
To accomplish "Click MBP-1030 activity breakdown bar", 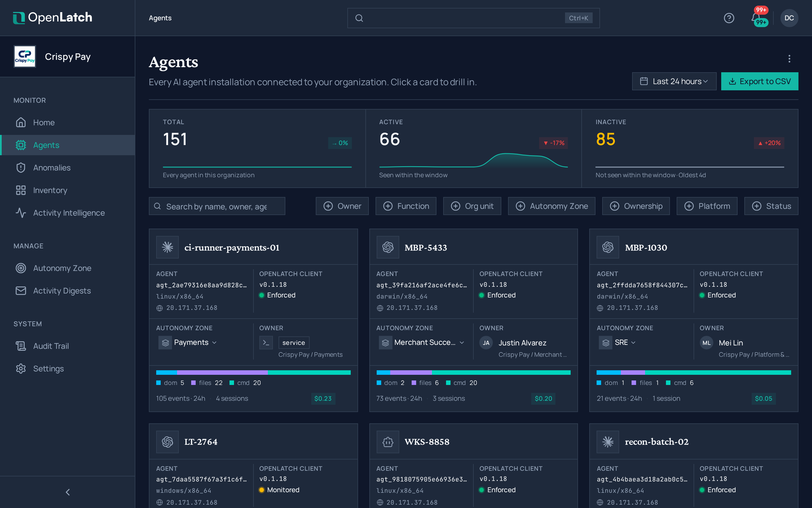I will [694, 372].
